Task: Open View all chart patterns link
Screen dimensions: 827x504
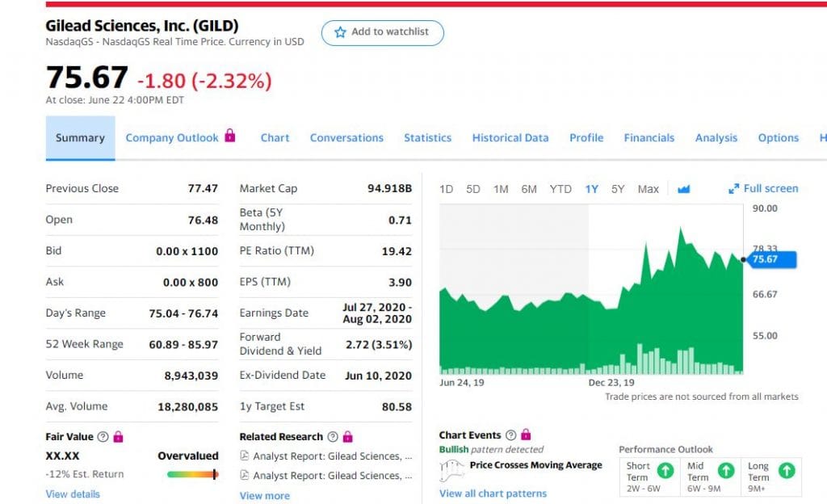Action: 493,493
